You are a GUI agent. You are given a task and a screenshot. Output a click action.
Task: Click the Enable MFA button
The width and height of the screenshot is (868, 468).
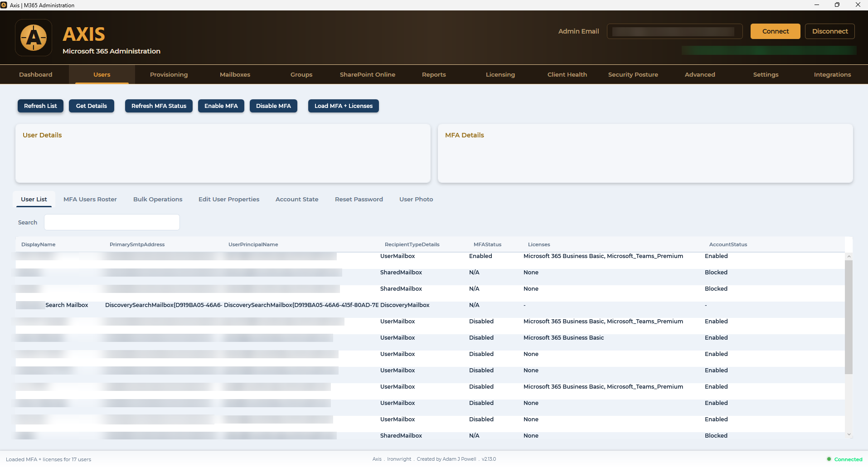[x=221, y=106]
